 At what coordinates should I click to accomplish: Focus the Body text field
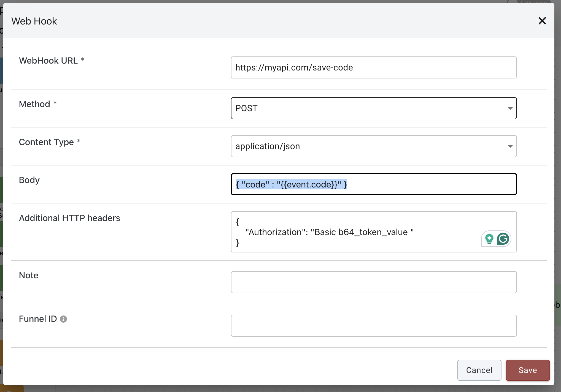(x=373, y=184)
